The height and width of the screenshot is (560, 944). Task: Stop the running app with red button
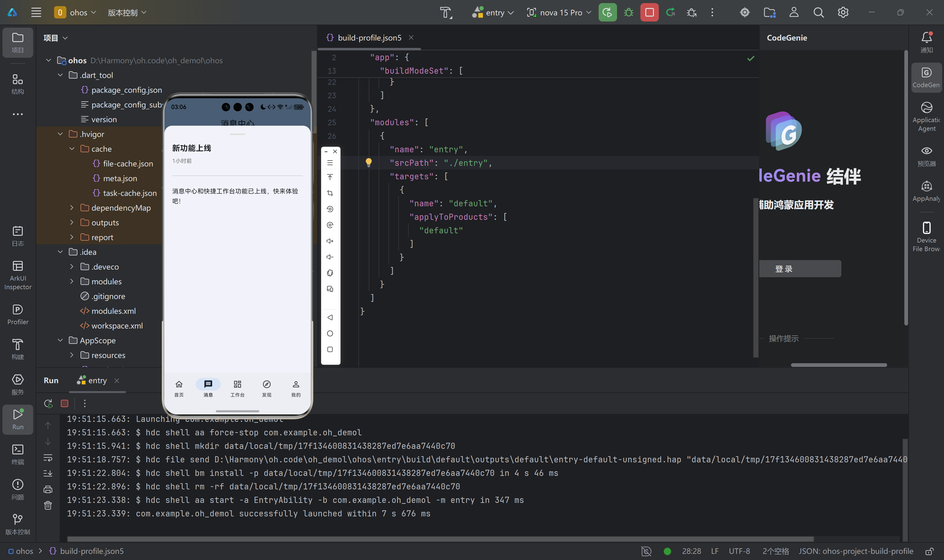tap(649, 13)
